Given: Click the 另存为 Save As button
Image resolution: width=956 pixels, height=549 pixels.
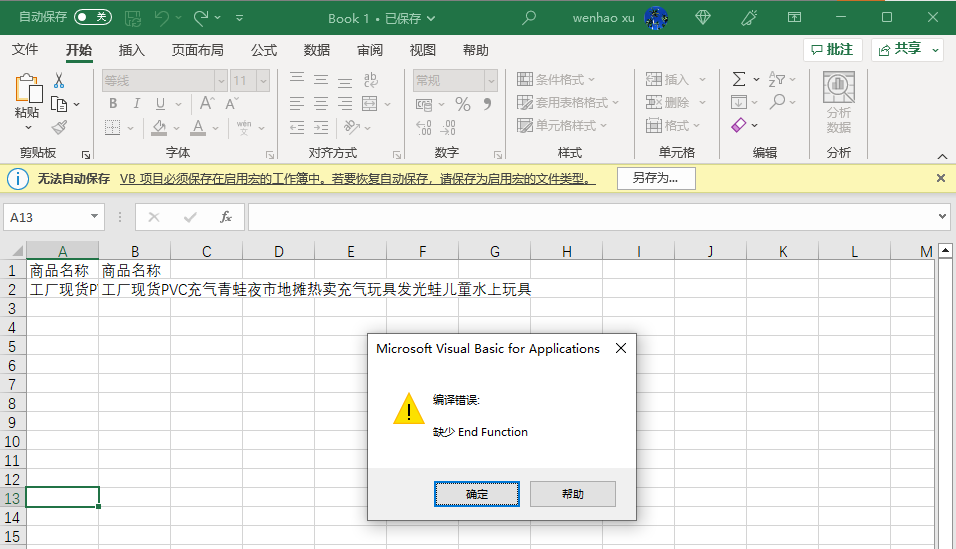Looking at the screenshot, I should [x=656, y=178].
